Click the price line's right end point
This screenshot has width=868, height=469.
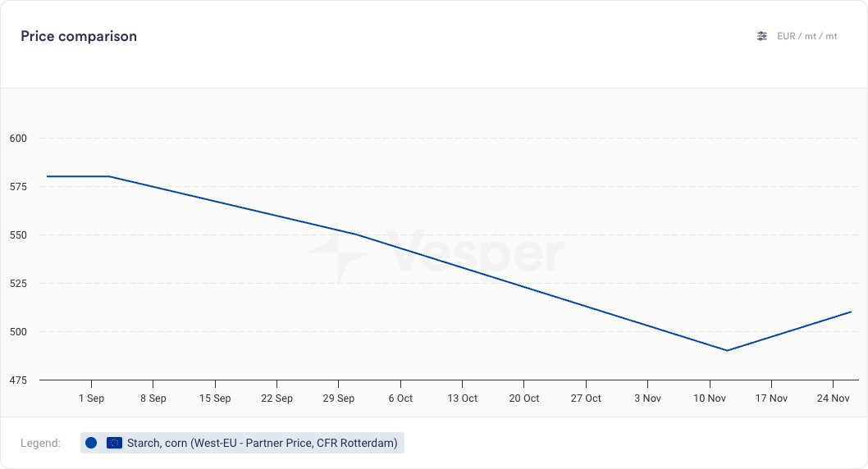tap(851, 312)
